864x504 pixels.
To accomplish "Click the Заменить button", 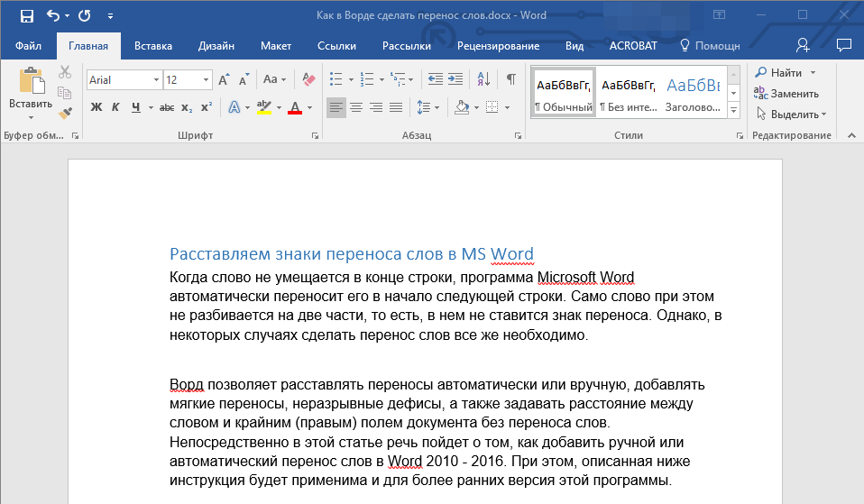I will 786,93.
